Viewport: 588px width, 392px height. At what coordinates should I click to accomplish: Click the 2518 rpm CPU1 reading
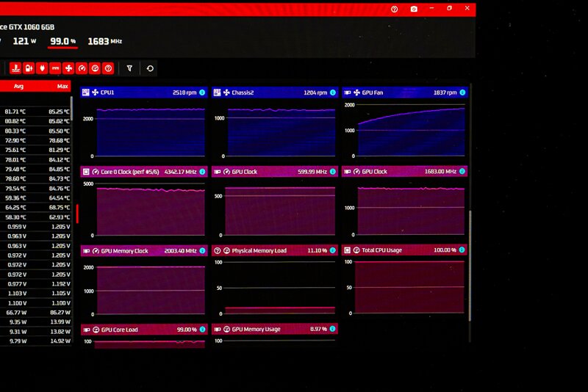(x=184, y=92)
